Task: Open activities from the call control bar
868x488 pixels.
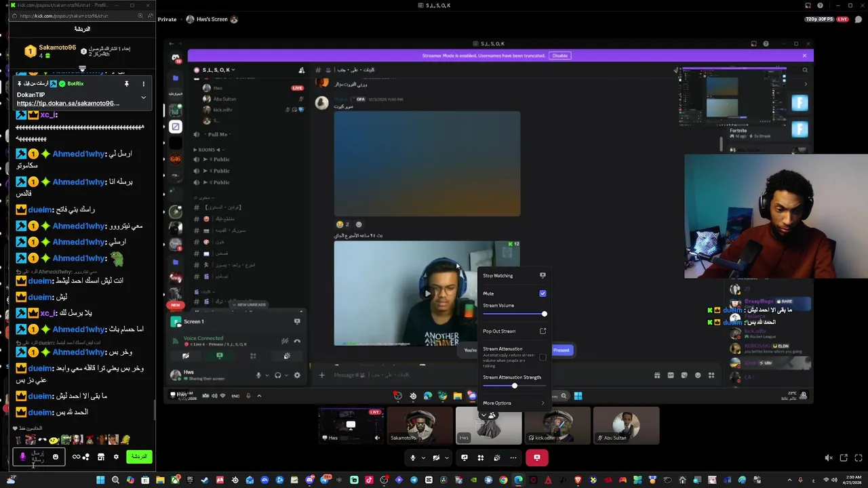Action: pyautogui.click(x=481, y=457)
